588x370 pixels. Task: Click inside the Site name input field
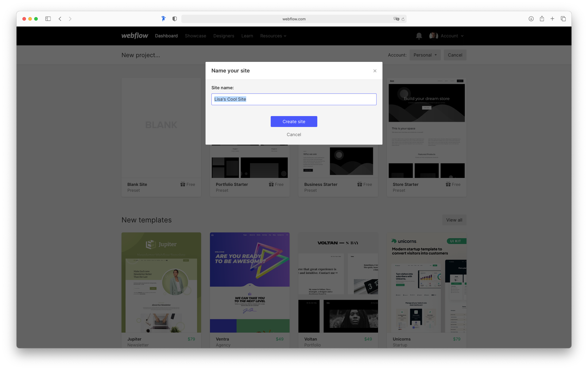point(294,99)
